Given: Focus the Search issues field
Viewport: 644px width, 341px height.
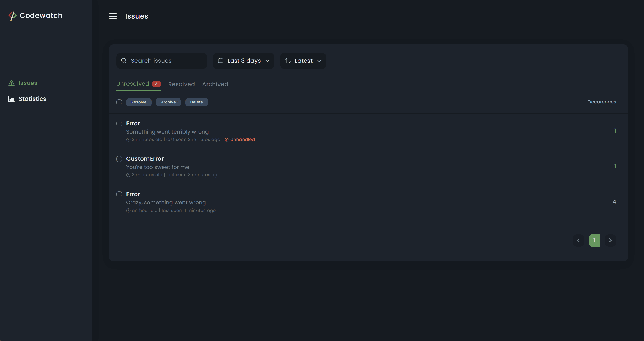Looking at the screenshot, I should [x=162, y=61].
